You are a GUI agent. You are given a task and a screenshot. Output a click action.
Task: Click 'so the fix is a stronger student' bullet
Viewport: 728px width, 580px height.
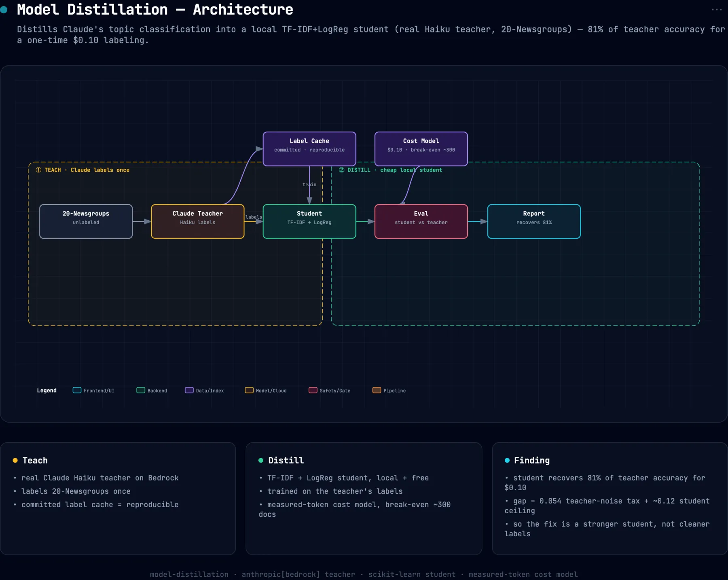click(x=607, y=529)
